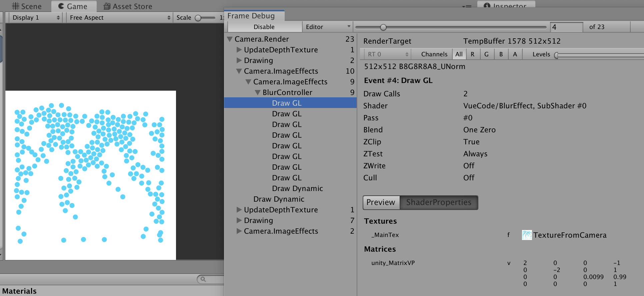This screenshot has width=644, height=296.
Task: Collapse the BlurController node
Action: 258,92
